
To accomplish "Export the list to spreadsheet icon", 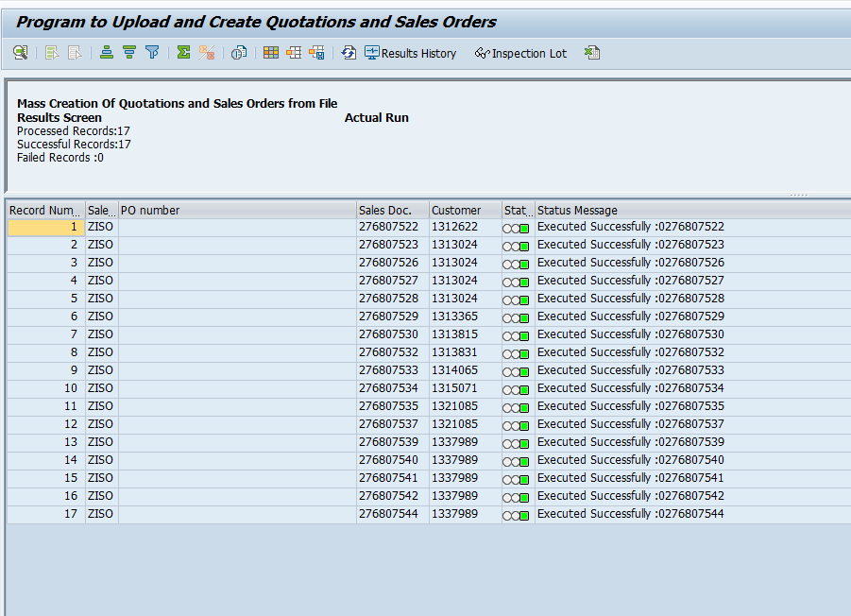I will (x=592, y=53).
